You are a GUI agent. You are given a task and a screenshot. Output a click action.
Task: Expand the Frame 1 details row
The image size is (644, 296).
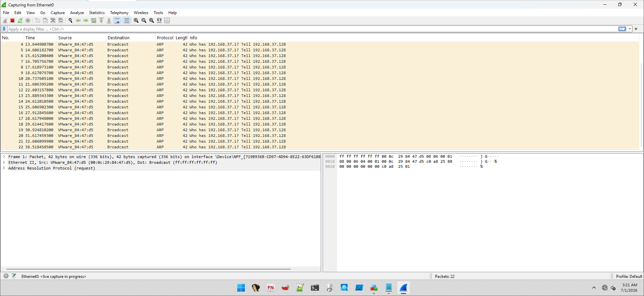tap(4, 157)
